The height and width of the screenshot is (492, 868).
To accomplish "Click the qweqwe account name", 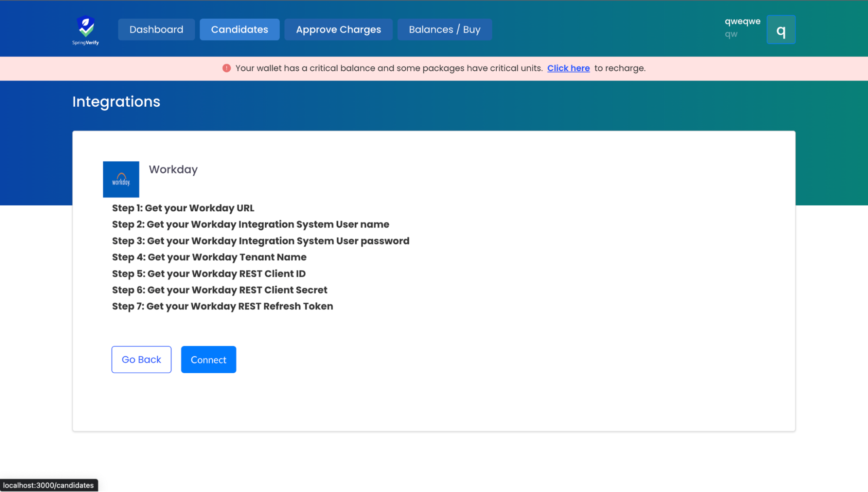I will [x=742, y=21].
